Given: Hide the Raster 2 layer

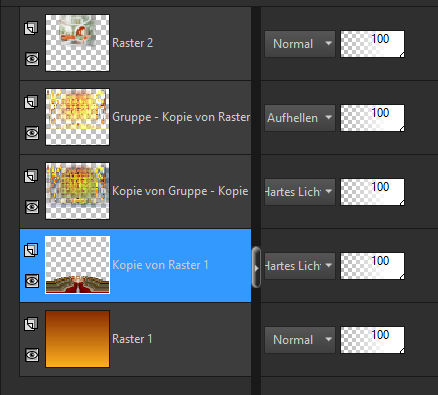Looking at the screenshot, I should pyautogui.click(x=32, y=59).
